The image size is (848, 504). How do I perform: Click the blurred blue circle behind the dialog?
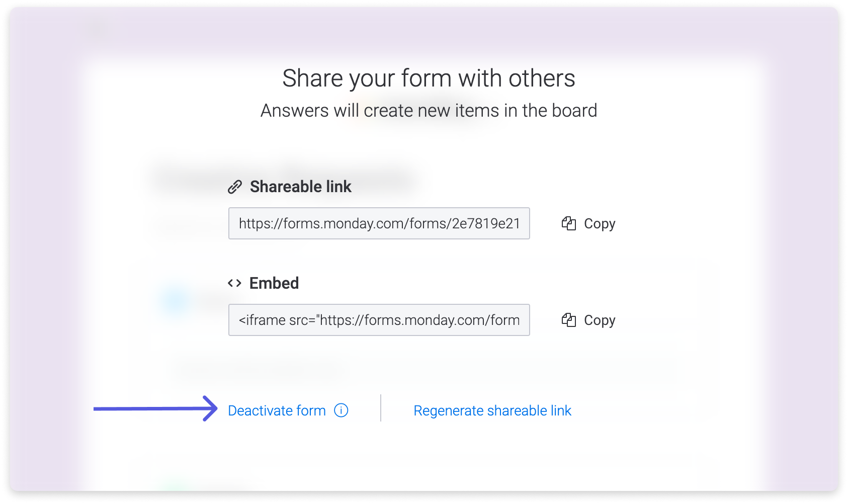tap(174, 301)
